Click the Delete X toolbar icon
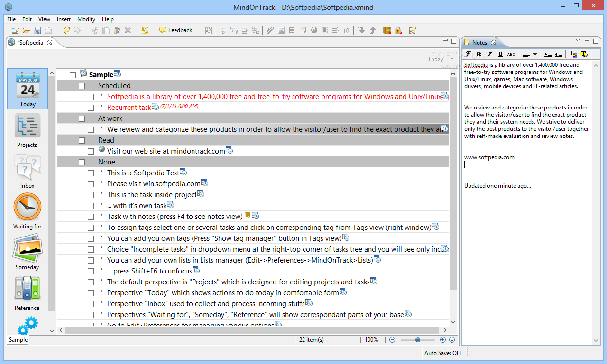 pos(128,30)
